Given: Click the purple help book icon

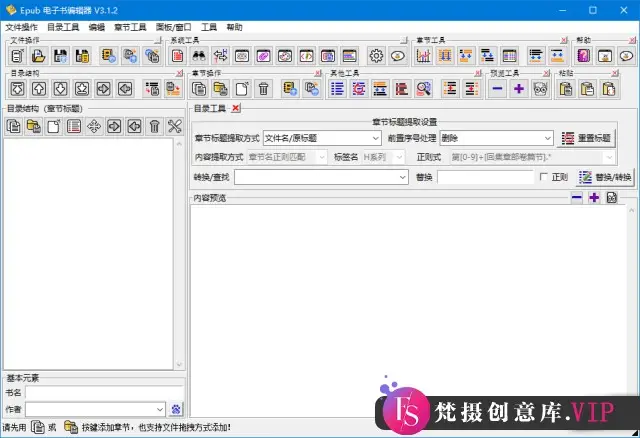Looking at the screenshot, I should pyautogui.click(x=583, y=56).
